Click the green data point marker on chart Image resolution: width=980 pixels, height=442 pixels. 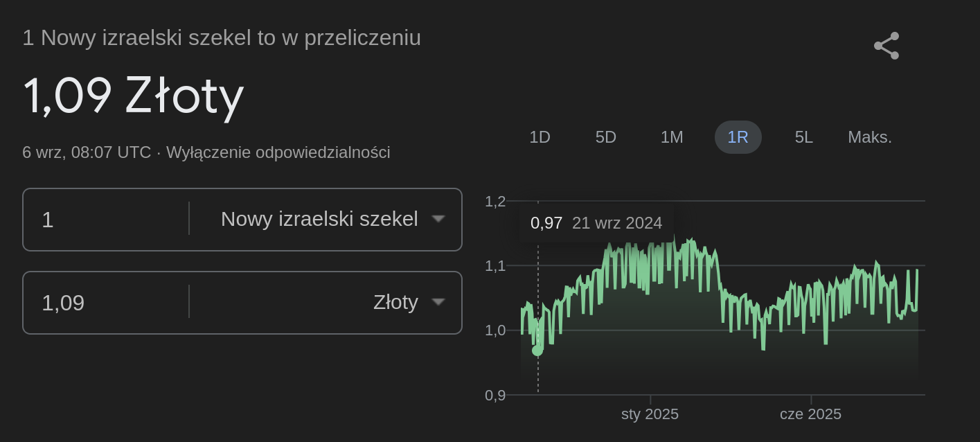[538, 350]
